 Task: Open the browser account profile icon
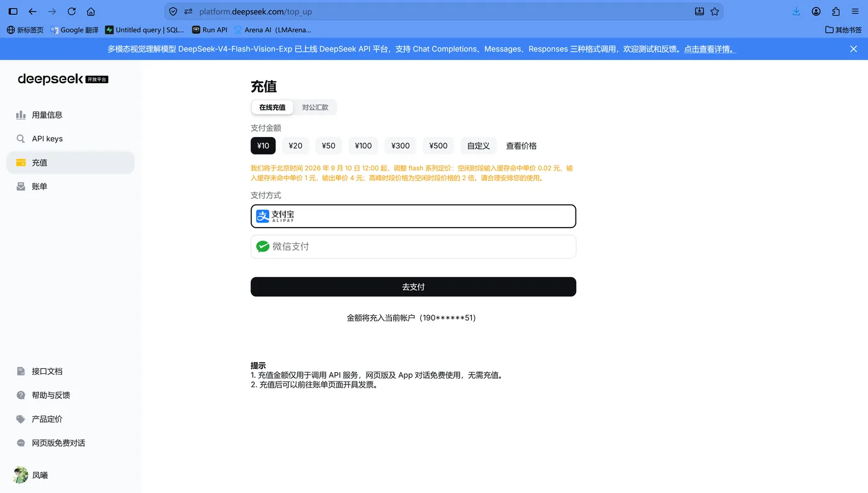tap(816, 11)
